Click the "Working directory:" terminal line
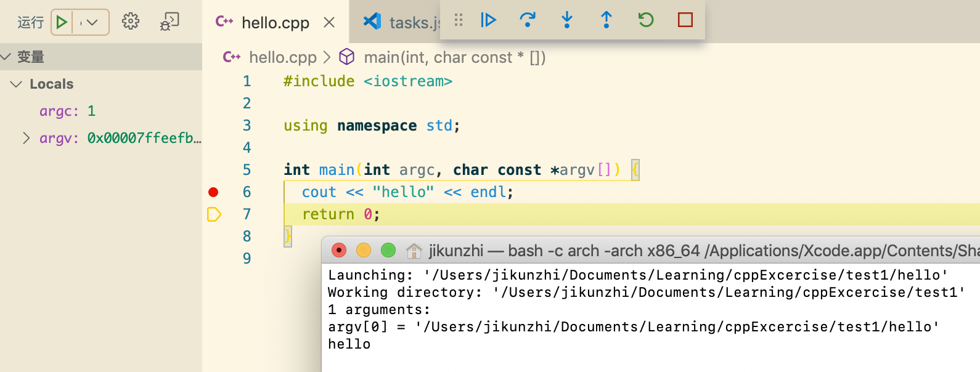Image resolution: width=980 pixels, height=372 pixels. 647,292
